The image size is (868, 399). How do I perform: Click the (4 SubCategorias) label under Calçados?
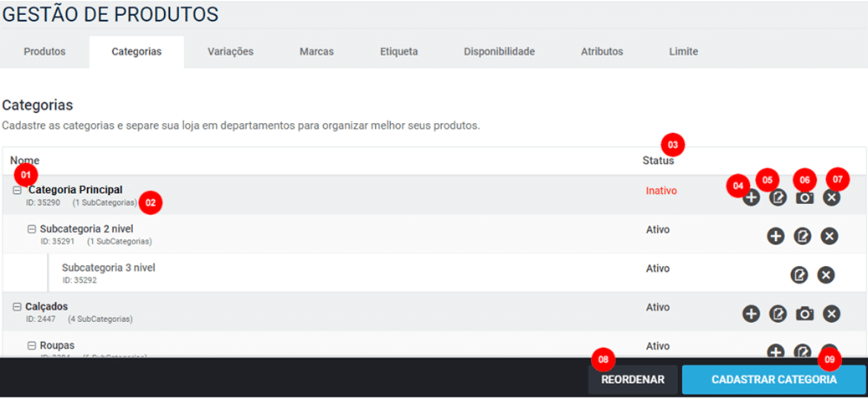pos(100,320)
